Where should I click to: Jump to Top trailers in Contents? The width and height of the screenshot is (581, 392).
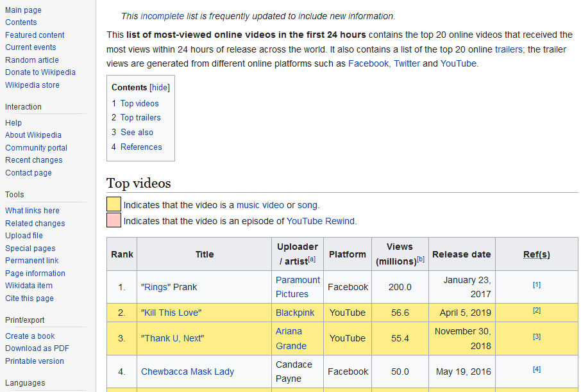140,118
